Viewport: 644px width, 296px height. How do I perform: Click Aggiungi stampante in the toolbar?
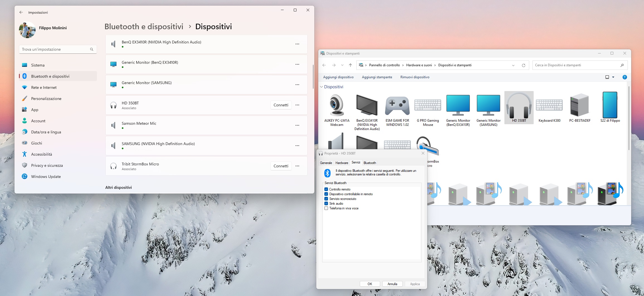point(377,77)
